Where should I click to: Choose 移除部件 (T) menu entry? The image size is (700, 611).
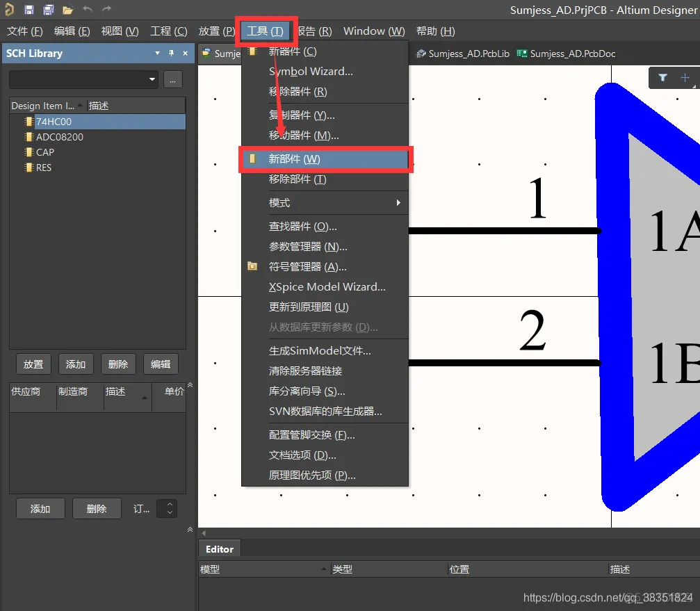325,179
